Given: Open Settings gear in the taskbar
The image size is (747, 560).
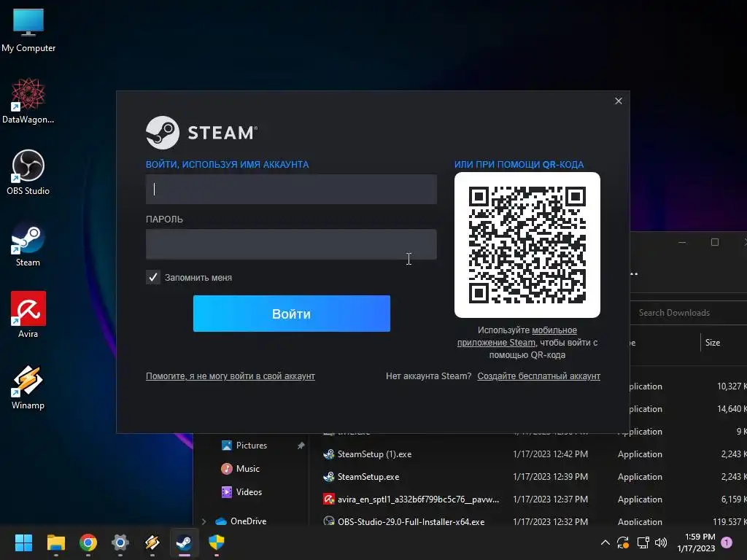Looking at the screenshot, I should coord(120,542).
